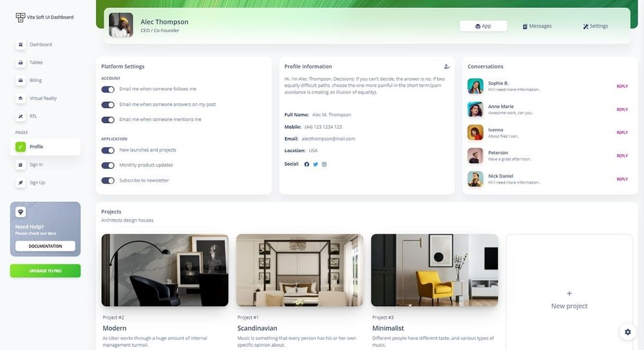Viewport: 644px width, 350px height.
Task: Toggle email when someone follows me
Action: pos(108,89)
